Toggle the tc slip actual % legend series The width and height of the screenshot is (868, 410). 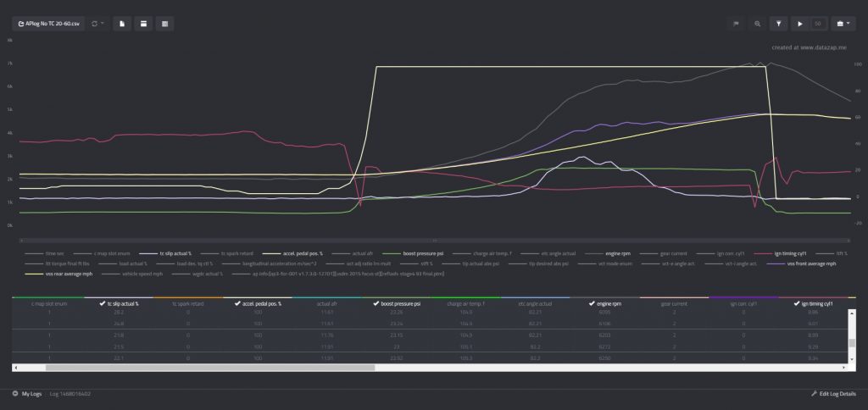(166, 253)
